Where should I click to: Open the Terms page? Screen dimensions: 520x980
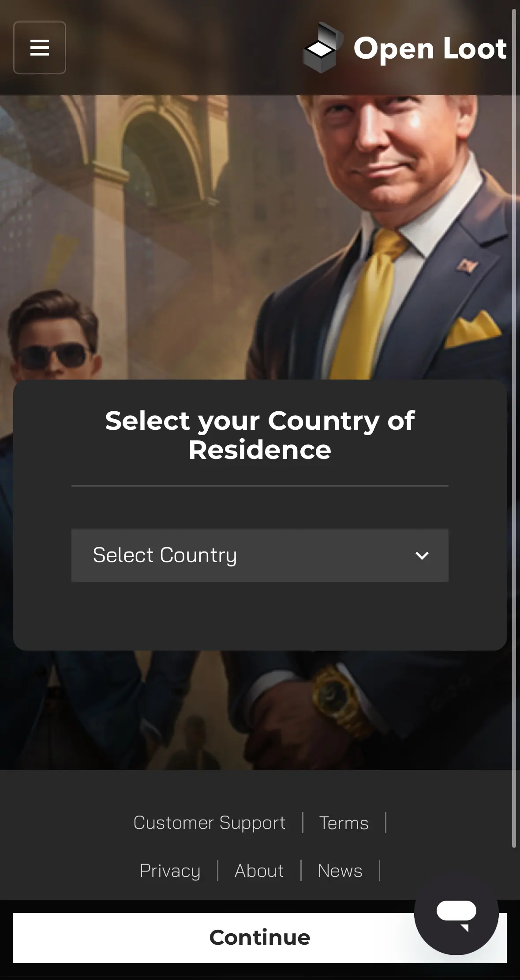[x=344, y=823]
